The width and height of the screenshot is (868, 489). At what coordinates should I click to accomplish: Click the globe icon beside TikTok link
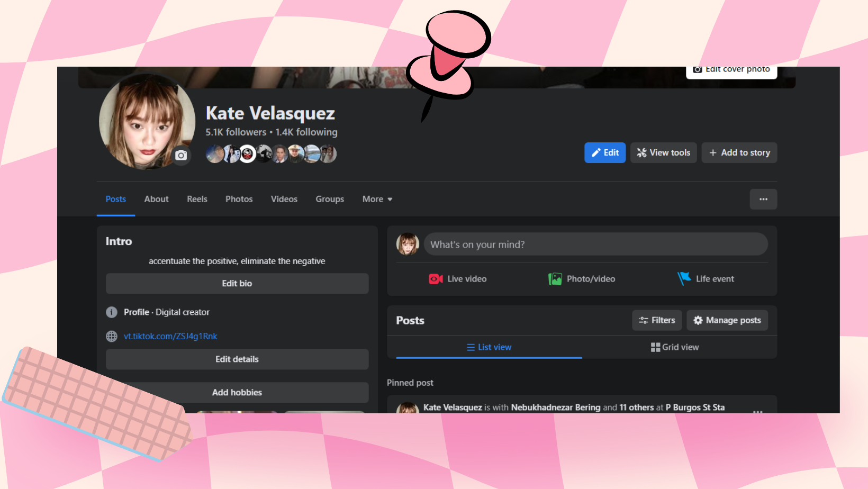click(x=112, y=336)
